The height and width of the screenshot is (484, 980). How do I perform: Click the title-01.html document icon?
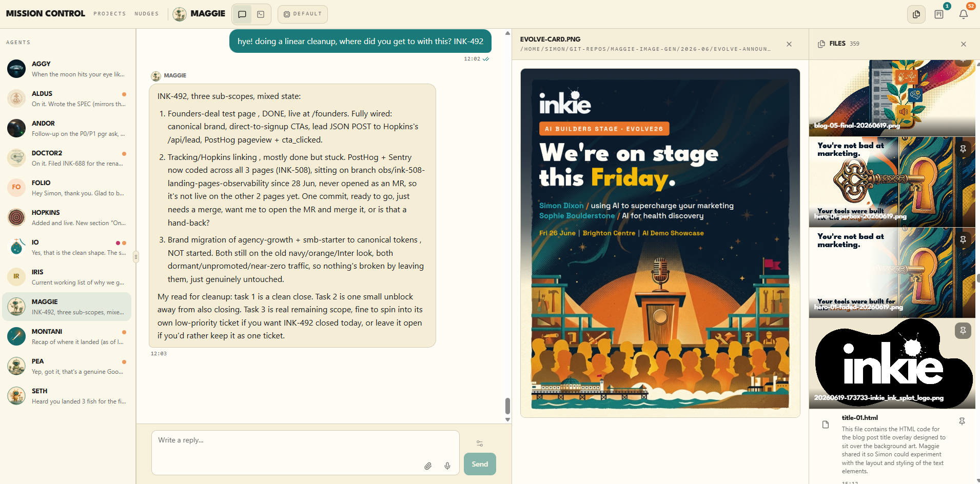[826, 425]
